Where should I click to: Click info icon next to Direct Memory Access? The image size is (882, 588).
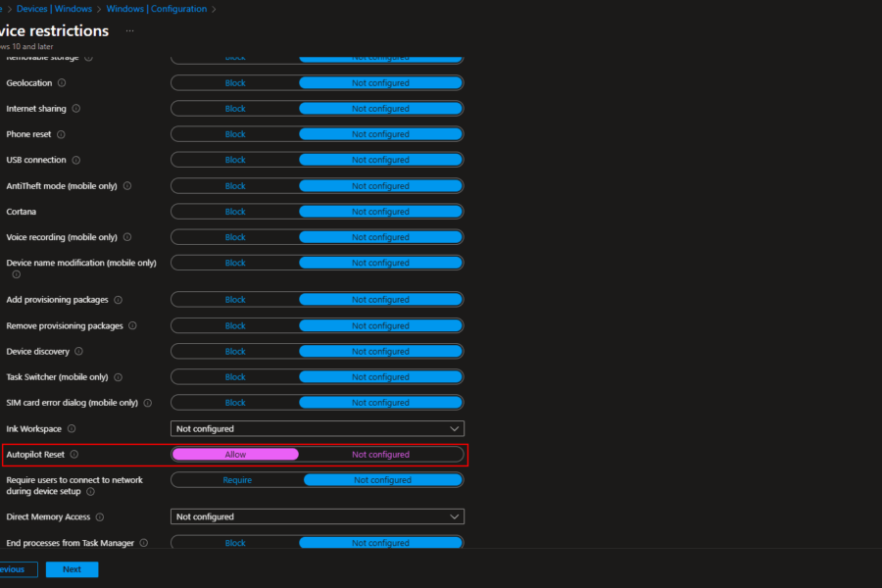point(99,516)
